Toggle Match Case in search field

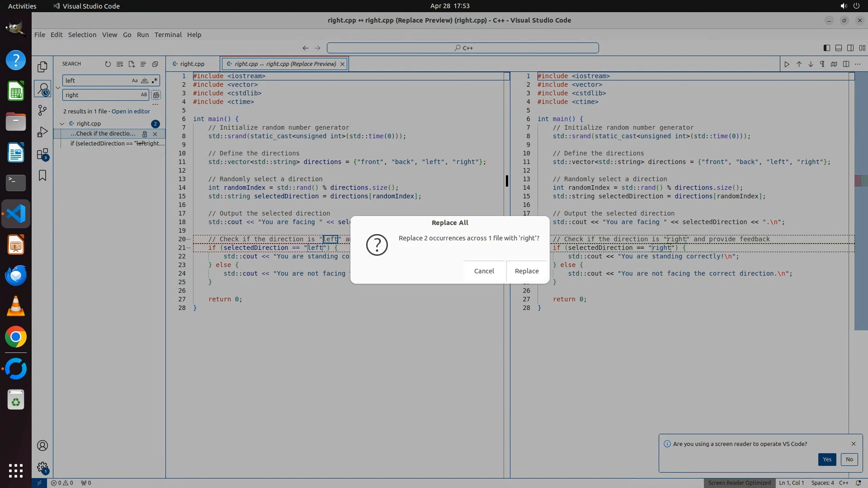(x=134, y=80)
